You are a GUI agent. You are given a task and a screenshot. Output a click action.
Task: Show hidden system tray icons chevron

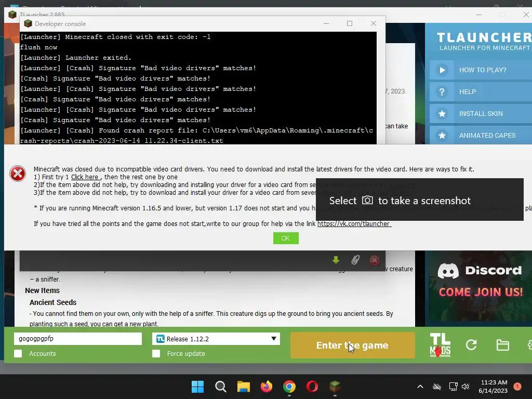point(420,387)
